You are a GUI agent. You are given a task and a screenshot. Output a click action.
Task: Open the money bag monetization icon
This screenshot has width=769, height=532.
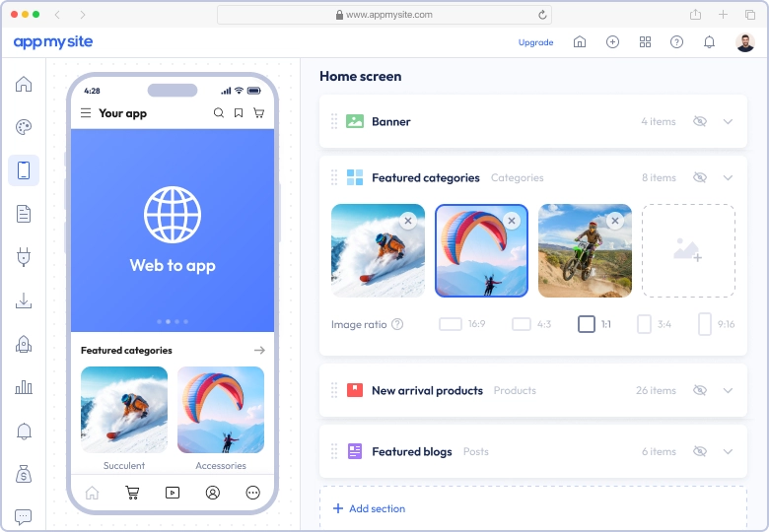pyautogui.click(x=24, y=474)
